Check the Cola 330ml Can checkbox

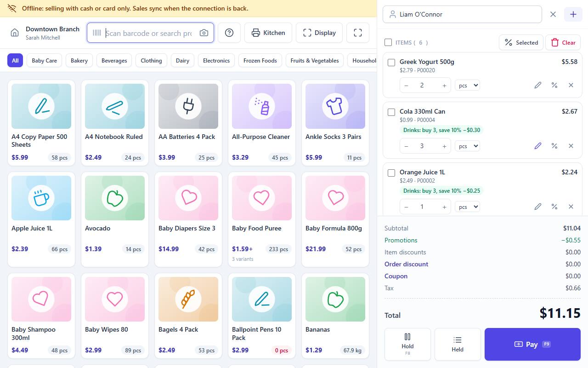click(391, 112)
